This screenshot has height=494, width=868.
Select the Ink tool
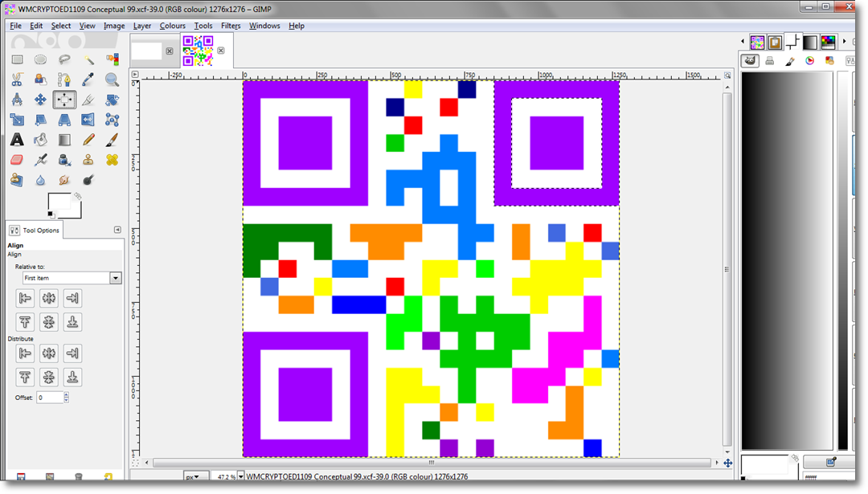pos(64,160)
